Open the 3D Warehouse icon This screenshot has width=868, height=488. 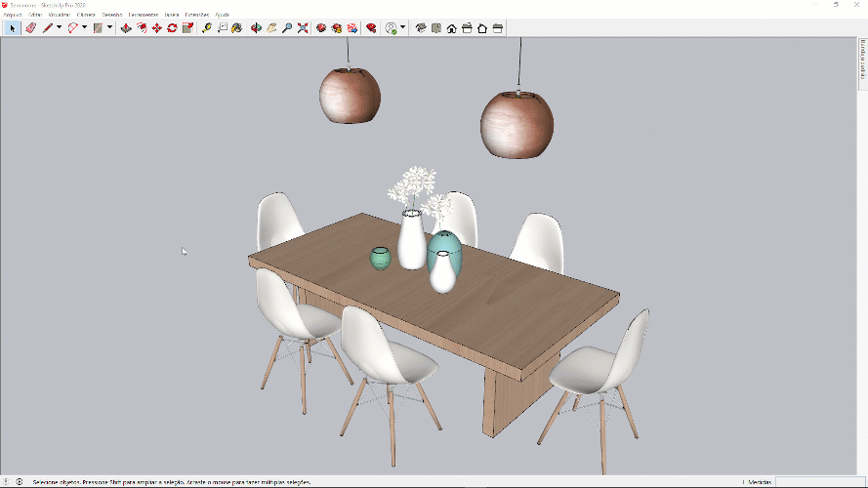point(321,28)
